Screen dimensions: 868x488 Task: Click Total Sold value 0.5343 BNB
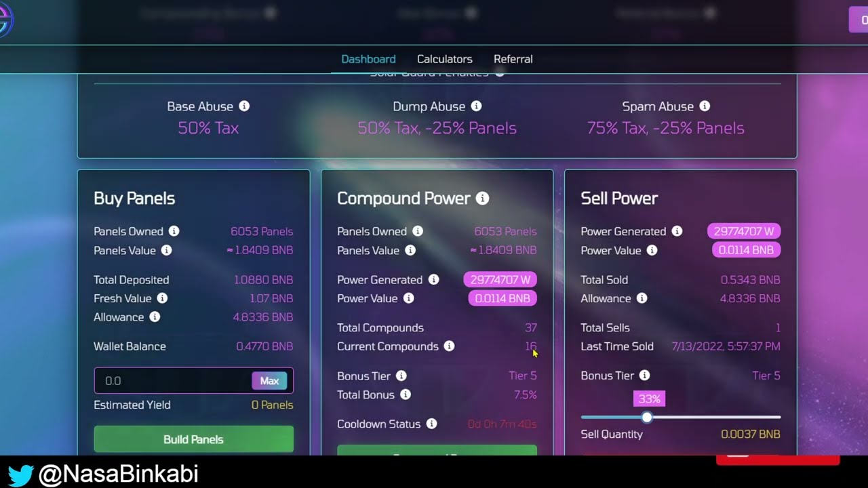tap(751, 279)
